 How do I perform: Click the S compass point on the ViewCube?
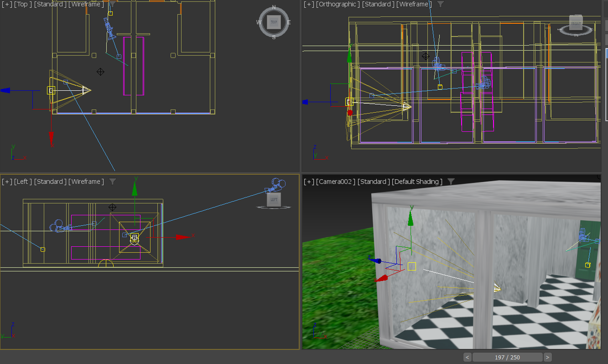pos(274,37)
